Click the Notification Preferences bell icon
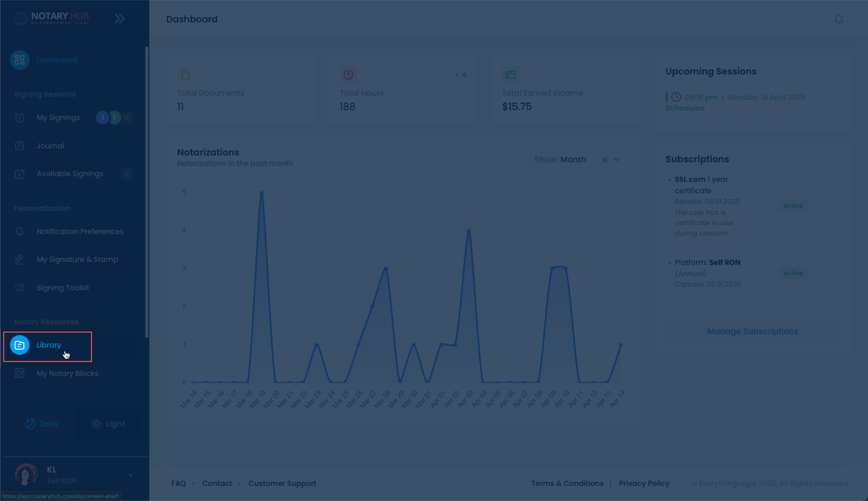Image resolution: width=868 pixels, height=501 pixels. click(20, 231)
